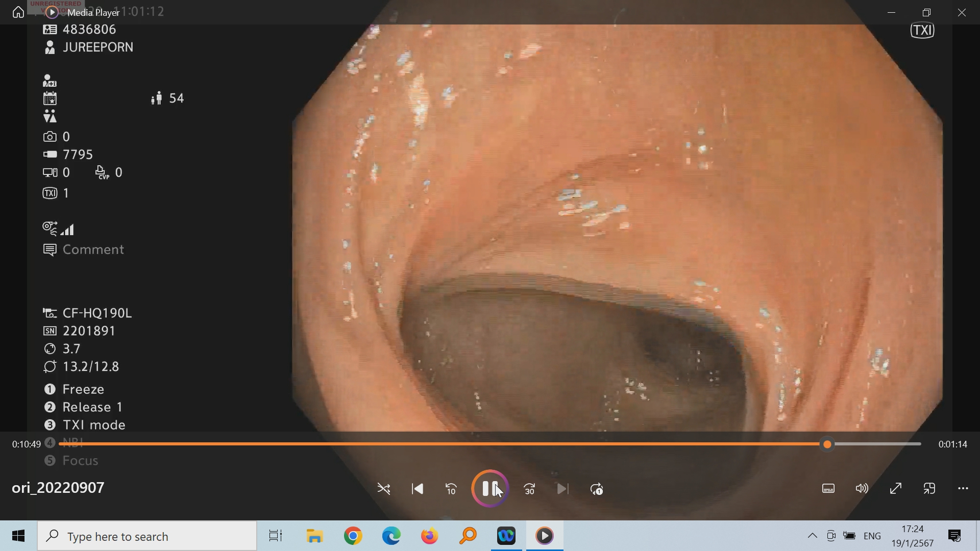Click the patient name JUREEPORN

pos(98,47)
